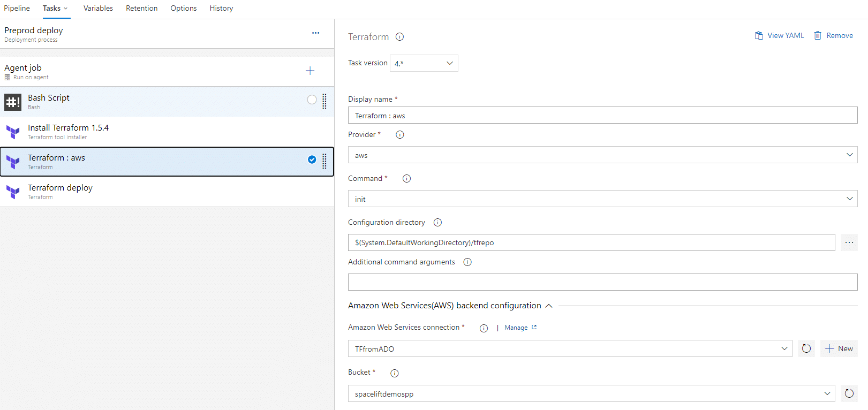Grab the Bash Script drag handle
The width and height of the screenshot is (868, 410).
pyautogui.click(x=324, y=101)
